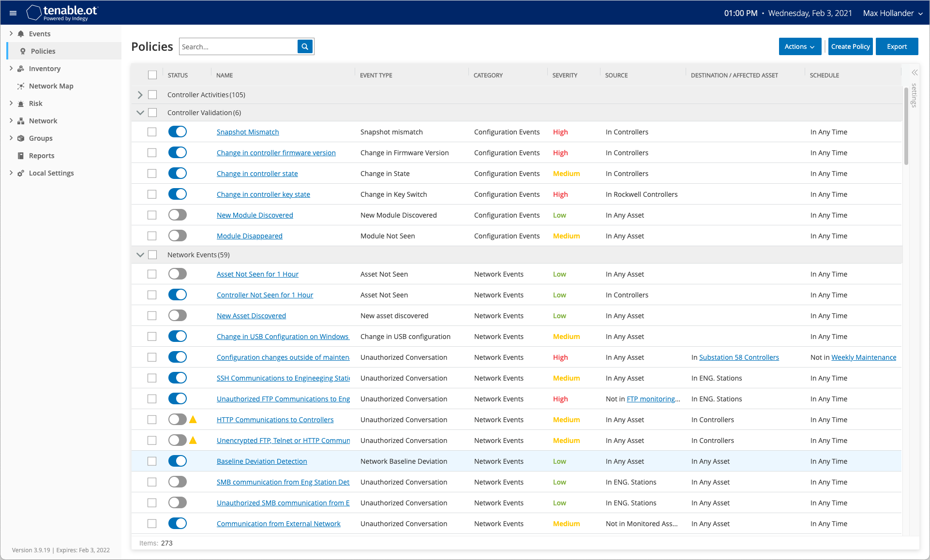The image size is (930, 560).
Task: Click the search magnifier icon
Action: pos(304,46)
